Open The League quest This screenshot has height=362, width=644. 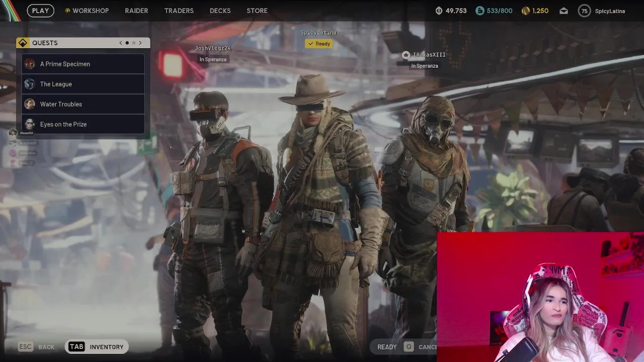pyautogui.click(x=83, y=84)
